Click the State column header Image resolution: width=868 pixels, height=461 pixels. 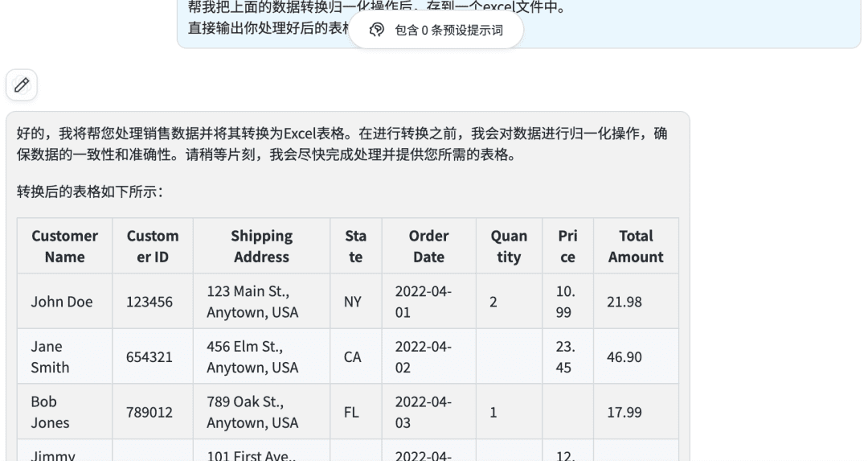356,246
